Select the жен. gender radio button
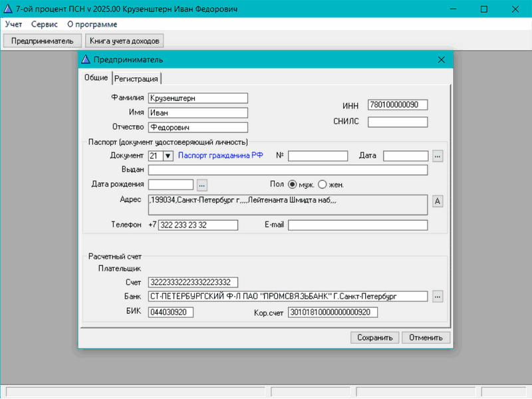Image resolution: width=532 pixels, height=399 pixels. pos(323,184)
